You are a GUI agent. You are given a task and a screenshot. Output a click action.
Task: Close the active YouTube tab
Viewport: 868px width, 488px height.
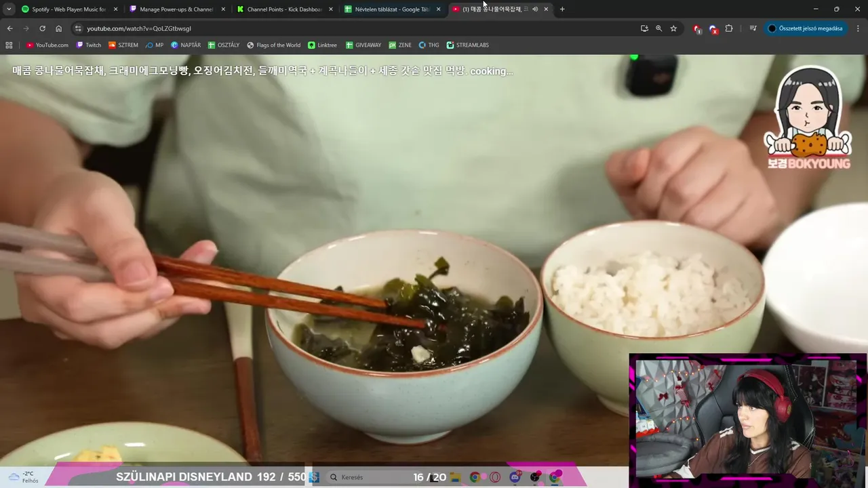[546, 9]
